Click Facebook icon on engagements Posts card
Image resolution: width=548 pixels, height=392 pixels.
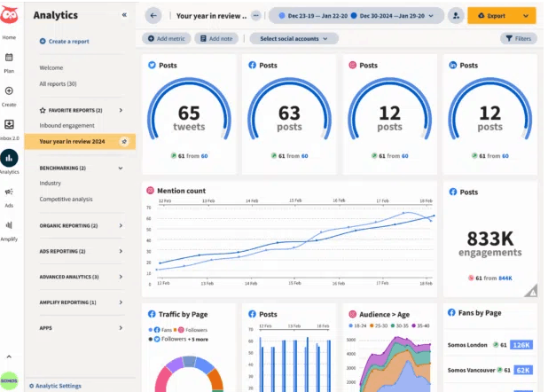453,192
